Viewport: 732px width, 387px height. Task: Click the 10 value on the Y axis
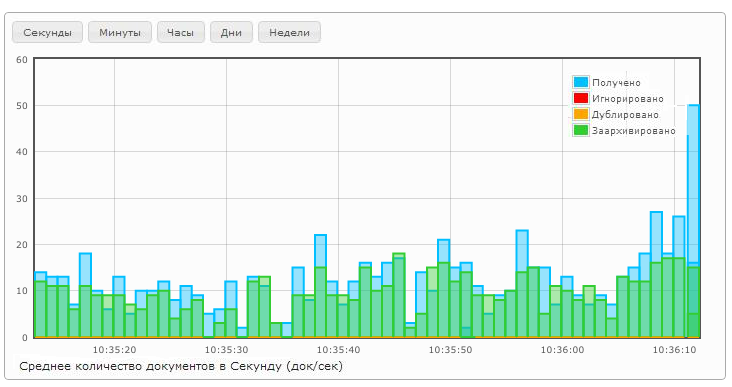tap(22, 291)
